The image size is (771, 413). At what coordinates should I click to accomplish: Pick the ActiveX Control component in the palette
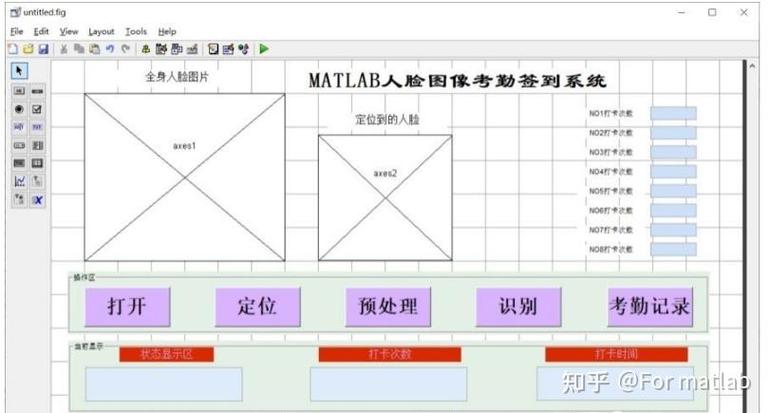click(37, 200)
